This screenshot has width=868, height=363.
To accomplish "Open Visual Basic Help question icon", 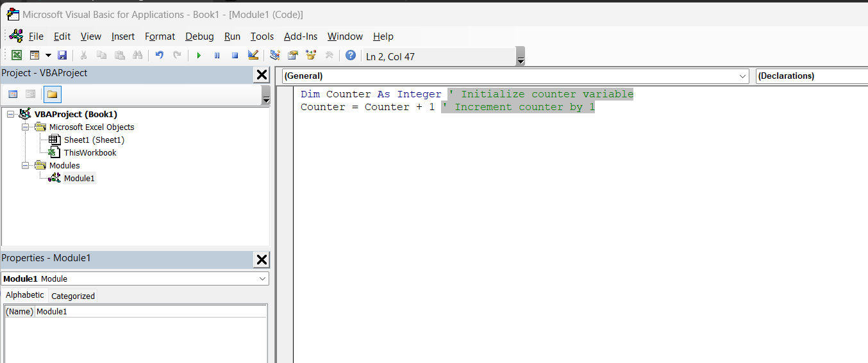I will tap(350, 56).
